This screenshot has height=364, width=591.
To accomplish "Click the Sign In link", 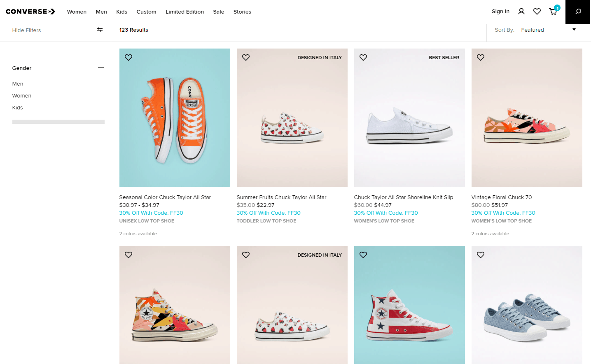I will [x=500, y=12].
